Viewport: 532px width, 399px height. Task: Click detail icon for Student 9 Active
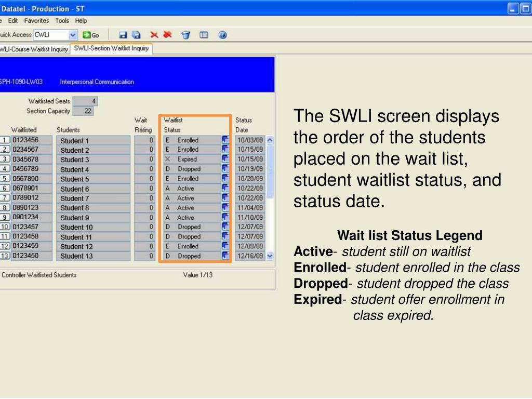[x=225, y=217]
